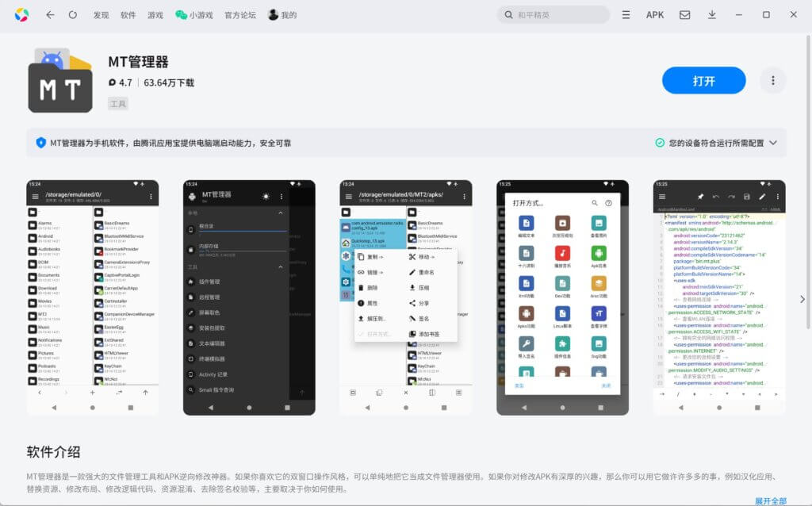Switch to the 游戏 tab
The width and height of the screenshot is (812, 506).
[x=155, y=15]
